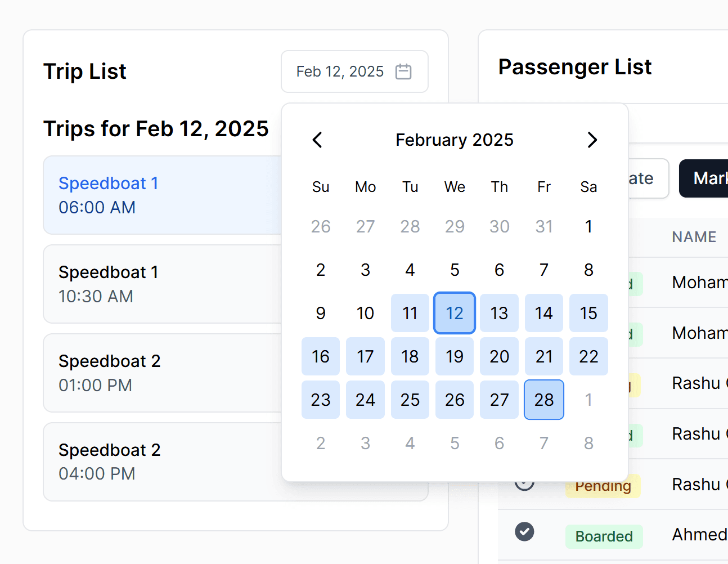Select February 12 in the calendar

pos(455,313)
